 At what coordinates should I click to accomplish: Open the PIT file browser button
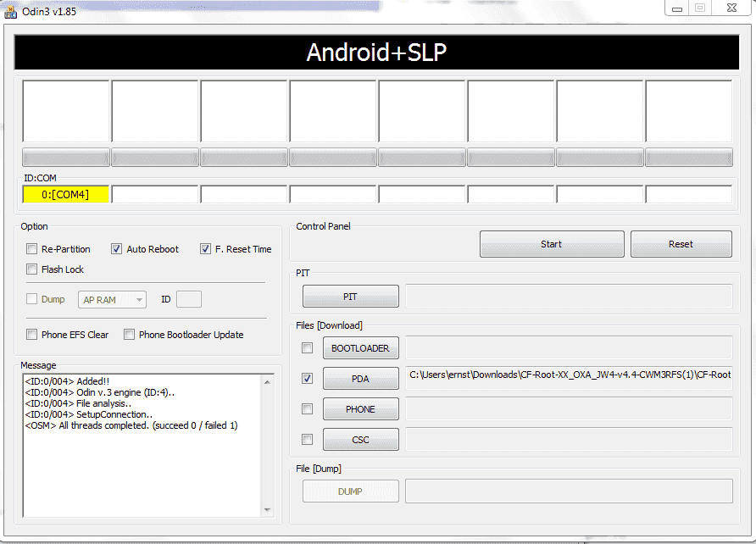pos(351,297)
